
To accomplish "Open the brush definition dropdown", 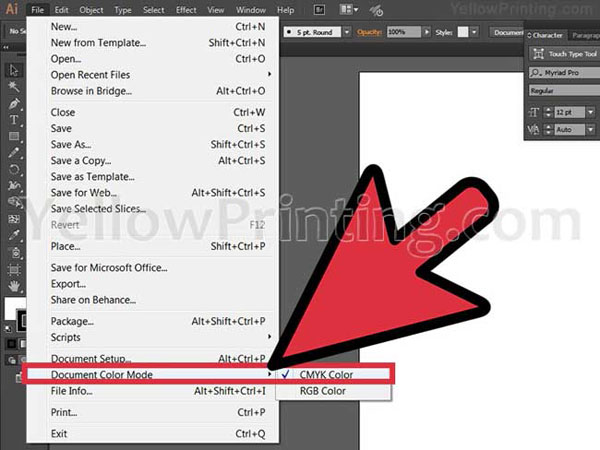I will pos(347,32).
